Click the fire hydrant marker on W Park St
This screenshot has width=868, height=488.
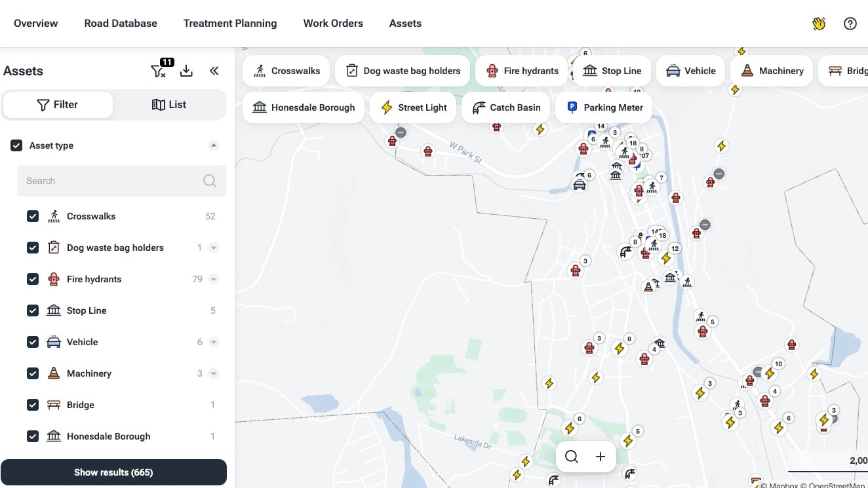[428, 151]
